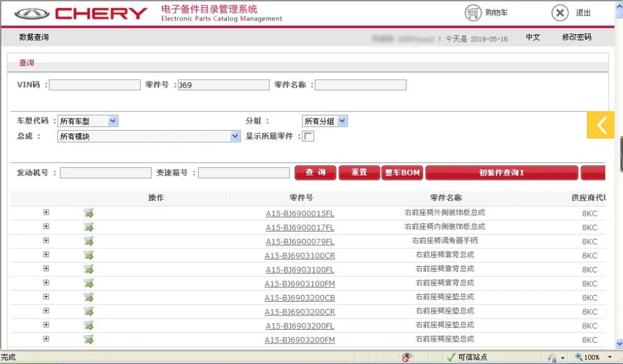Viewport: 623px width, 364px height.
Task: Add A15-BJ6903100FM to cart
Action: tap(88, 283)
